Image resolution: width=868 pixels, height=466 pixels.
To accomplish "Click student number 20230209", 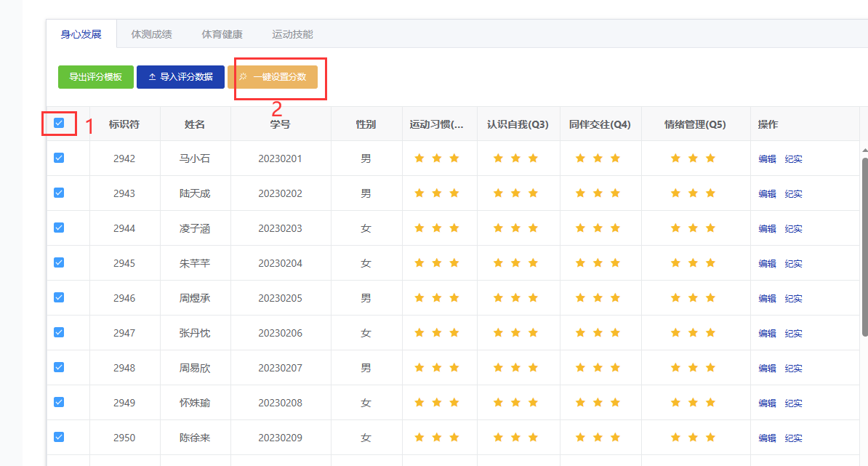I will click(x=280, y=438).
